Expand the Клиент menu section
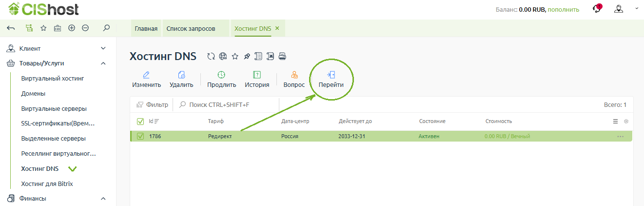644x206 pixels. pyautogui.click(x=103, y=48)
